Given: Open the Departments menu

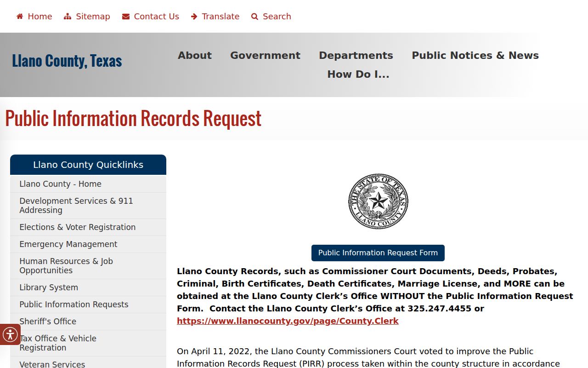Looking at the screenshot, I should coord(356,55).
